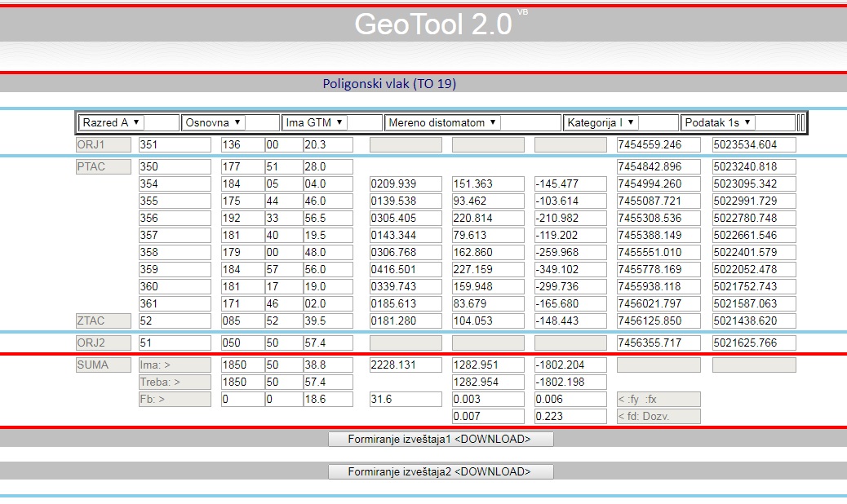Click the ZTAC point number field 52
The image size is (847, 504).
point(174,321)
